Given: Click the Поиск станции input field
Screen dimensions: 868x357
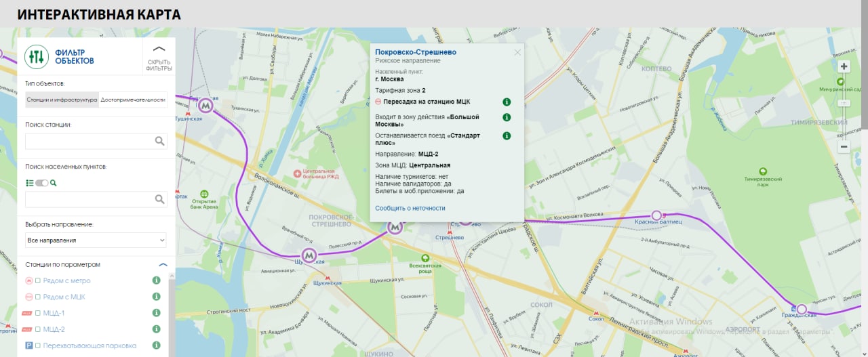Looking at the screenshot, I should tap(96, 141).
